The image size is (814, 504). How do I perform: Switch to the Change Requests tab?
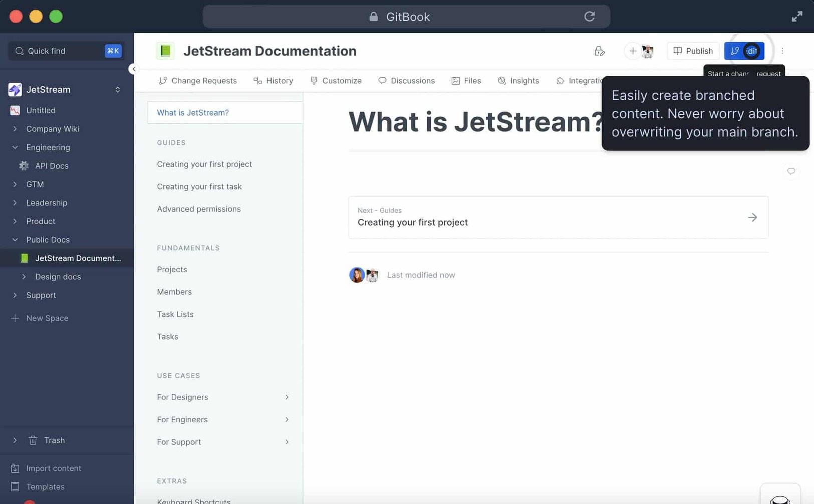pyautogui.click(x=198, y=81)
